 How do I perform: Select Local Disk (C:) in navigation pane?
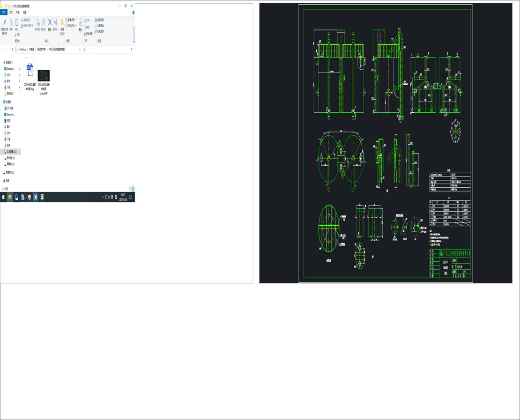10,152
